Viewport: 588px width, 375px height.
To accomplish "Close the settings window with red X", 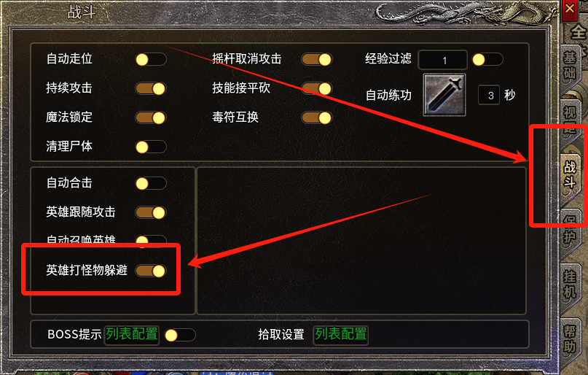I will click(x=570, y=9).
